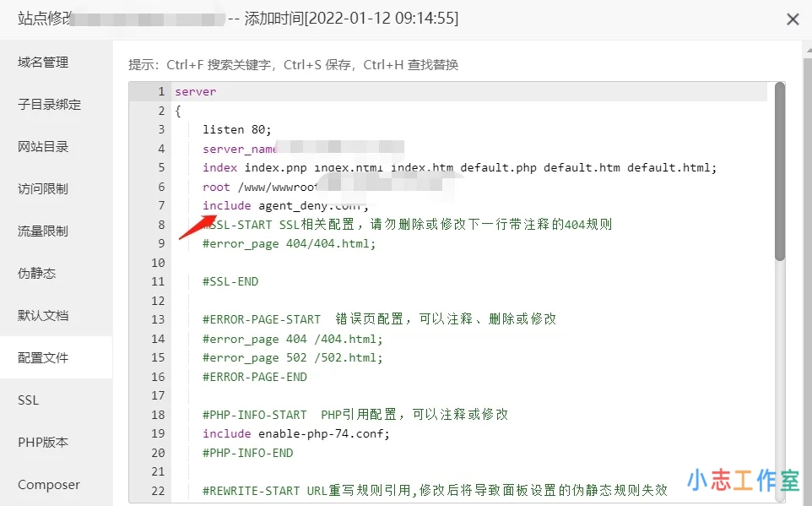Click the editor vertical scrollbar thumb
The width and height of the screenshot is (812, 506).
[x=780, y=171]
